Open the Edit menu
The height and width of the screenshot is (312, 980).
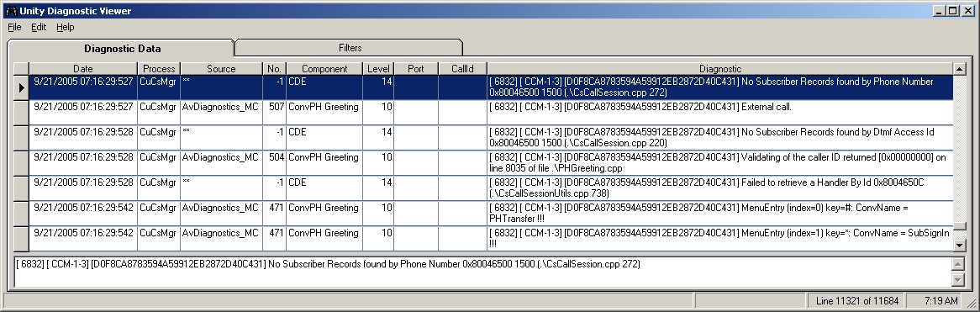click(x=39, y=27)
